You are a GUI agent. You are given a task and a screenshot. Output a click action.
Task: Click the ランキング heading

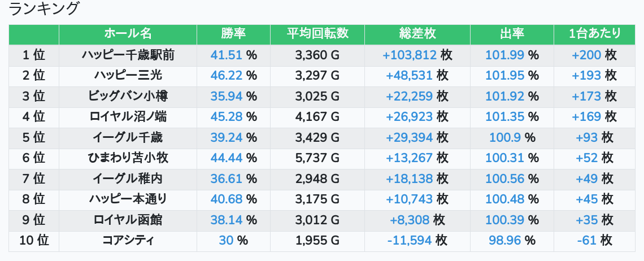click(43, 8)
